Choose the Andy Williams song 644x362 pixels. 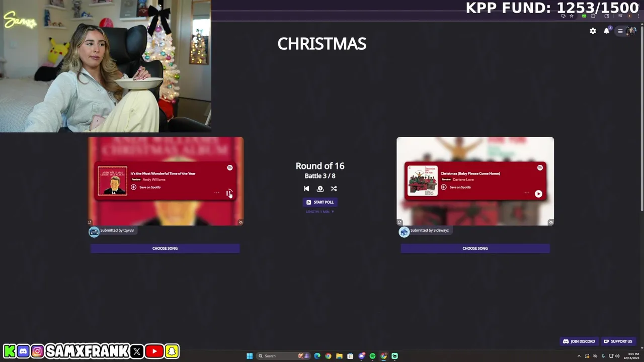pos(165,248)
